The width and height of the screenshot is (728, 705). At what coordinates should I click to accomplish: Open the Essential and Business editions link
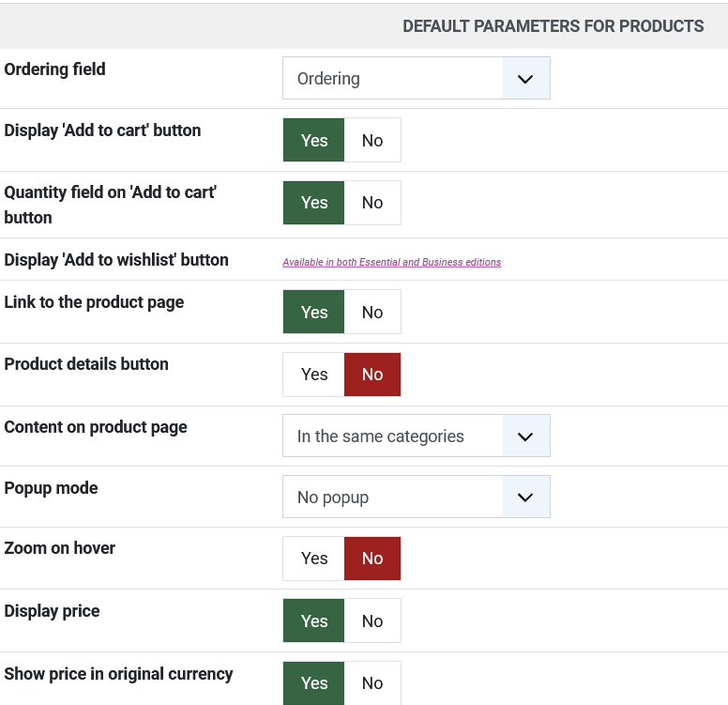point(391,263)
